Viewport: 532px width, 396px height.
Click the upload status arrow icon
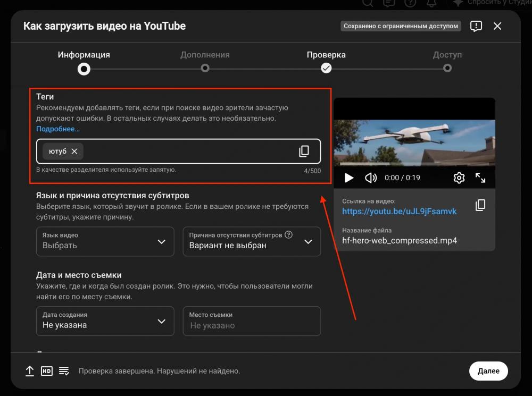click(x=29, y=371)
